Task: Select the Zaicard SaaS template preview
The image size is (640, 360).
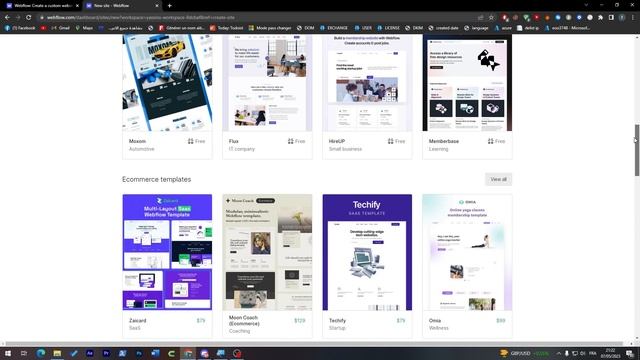Action: pyautogui.click(x=167, y=252)
